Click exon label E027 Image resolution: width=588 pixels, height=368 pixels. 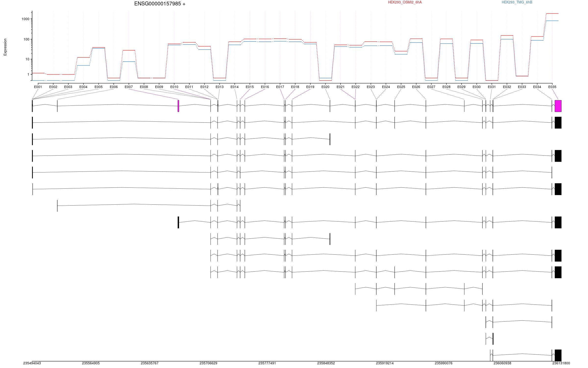click(431, 87)
